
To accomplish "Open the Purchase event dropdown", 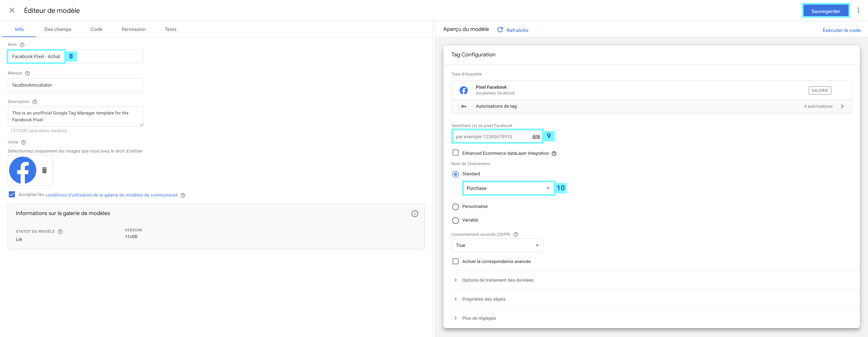I will [x=508, y=188].
